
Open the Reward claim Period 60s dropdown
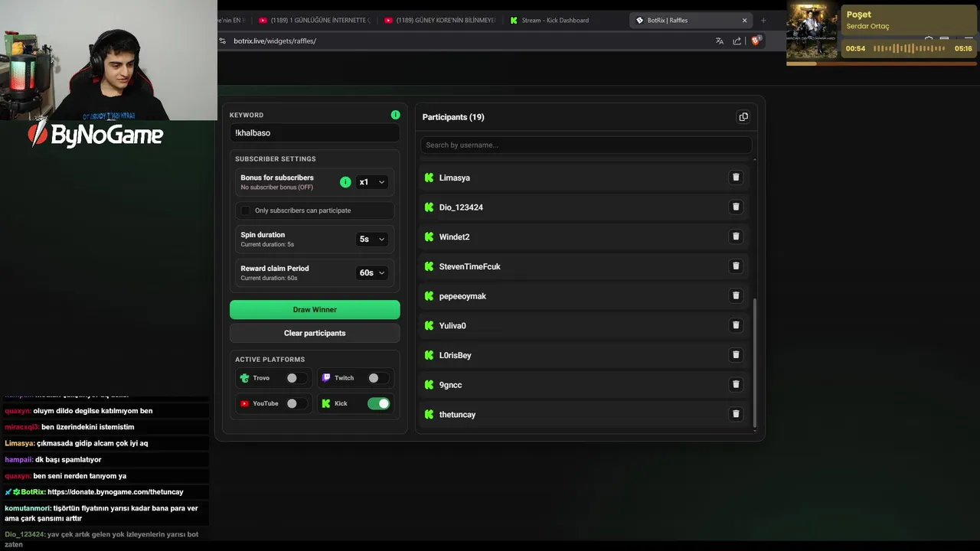tap(372, 272)
